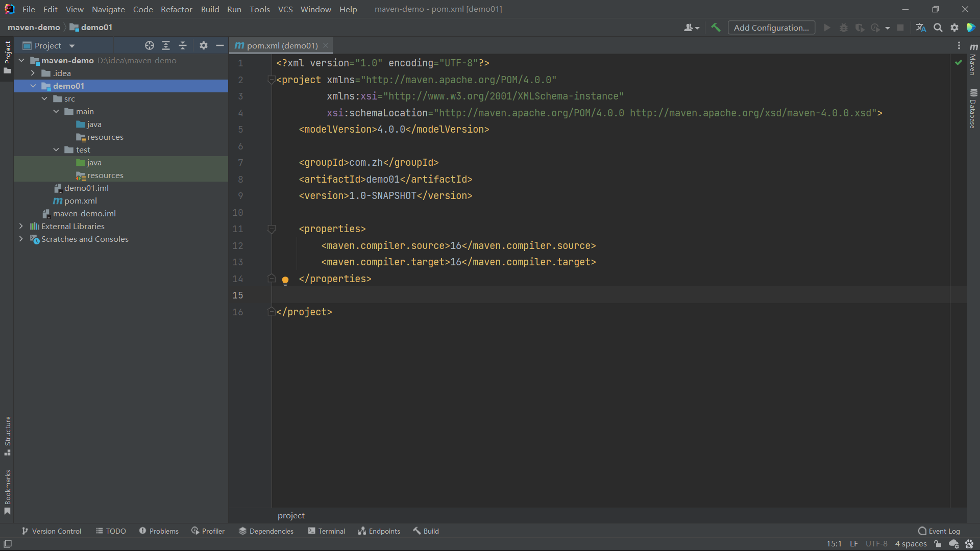The image size is (980, 551).
Task: Open Project panel options gear
Action: pyautogui.click(x=203, y=45)
